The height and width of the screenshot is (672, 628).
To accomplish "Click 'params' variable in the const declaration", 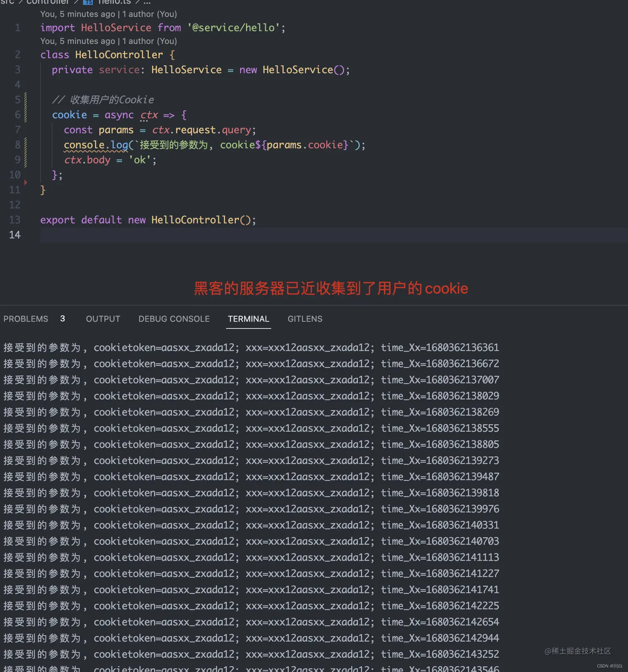I will [116, 130].
